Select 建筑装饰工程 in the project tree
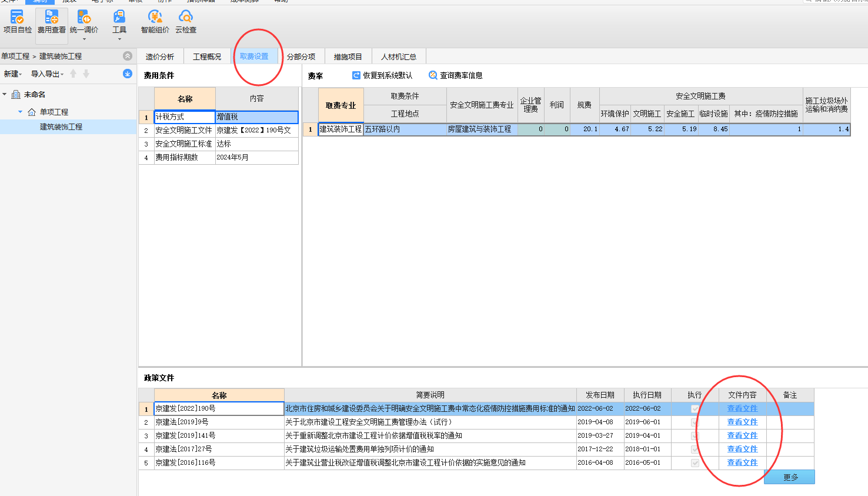 click(61, 127)
